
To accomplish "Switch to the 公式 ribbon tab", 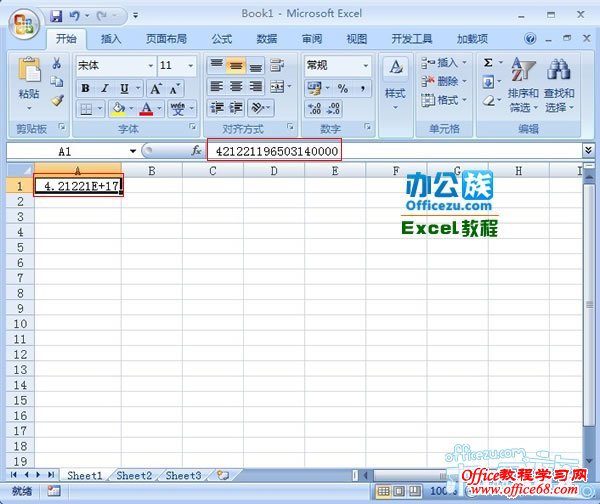I will pyautogui.click(x=222, y=39).
